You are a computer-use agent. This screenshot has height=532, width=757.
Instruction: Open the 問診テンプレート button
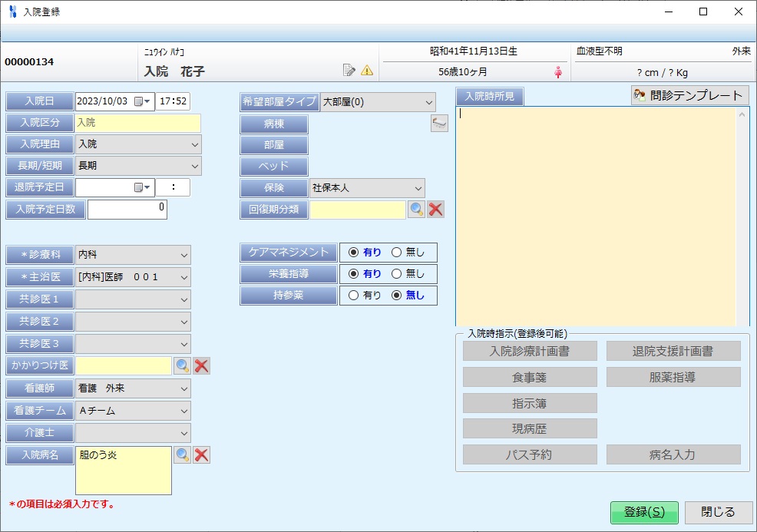689,95
